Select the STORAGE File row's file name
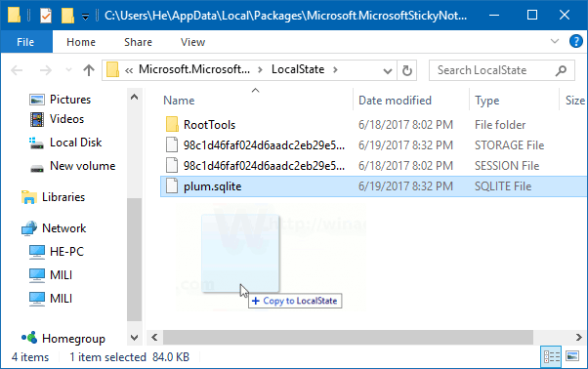 (264, 145)
